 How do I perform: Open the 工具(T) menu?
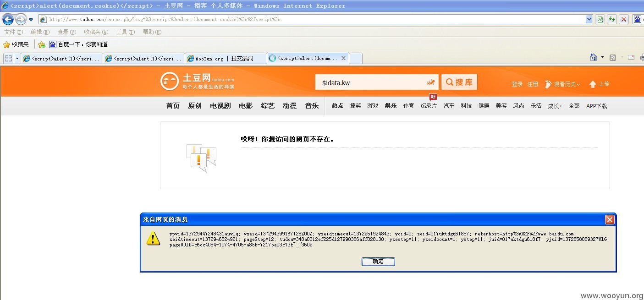[x=126, y=32]
